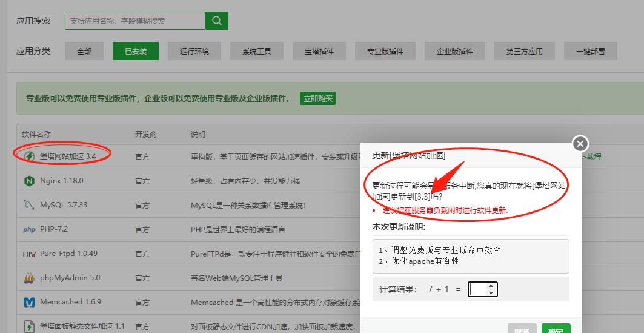The height and width of the screenshot is (333, 644).
Task: Click the Memcached M icon
Action: (x=29, y=302)
